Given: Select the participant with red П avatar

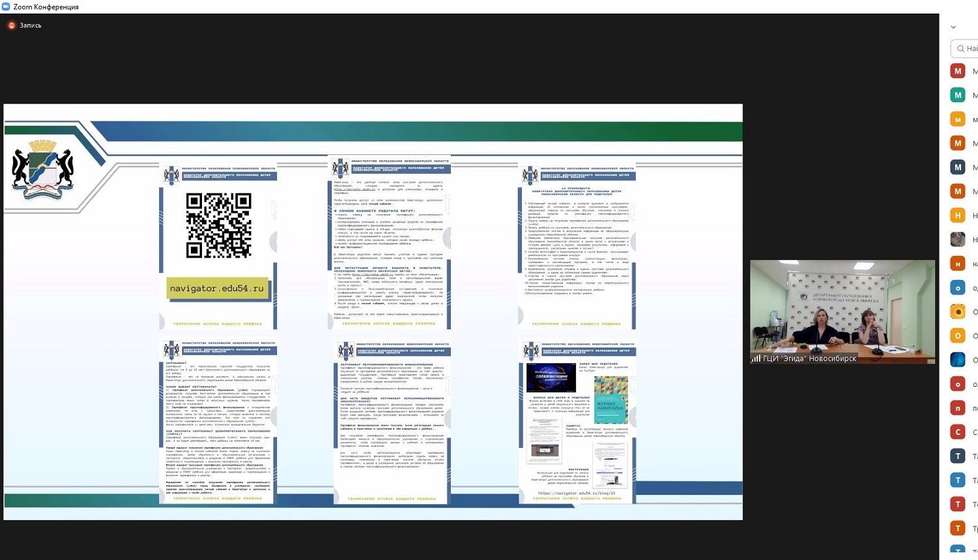Looking at the screenshot, I should [957, 408].
